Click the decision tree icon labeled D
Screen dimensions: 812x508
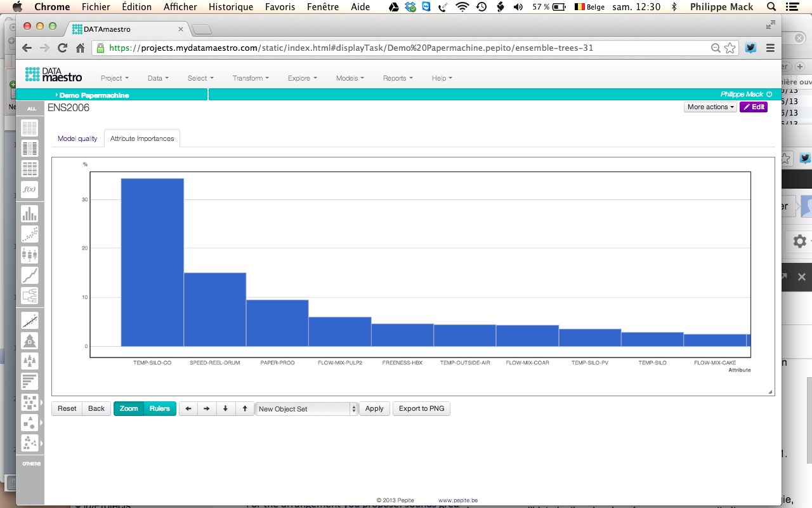point(29,341)
